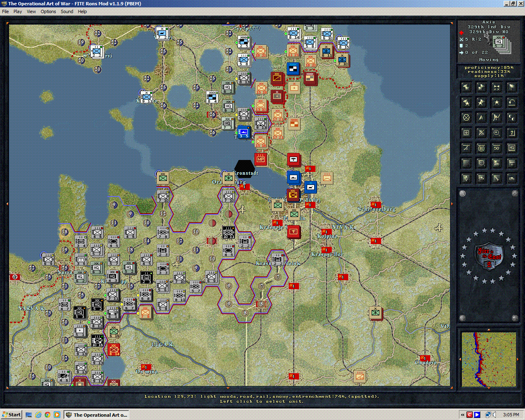The image size is (525, 420).
Task: Click the Operational Art taskbar button
Action: [x=96, y=415]
